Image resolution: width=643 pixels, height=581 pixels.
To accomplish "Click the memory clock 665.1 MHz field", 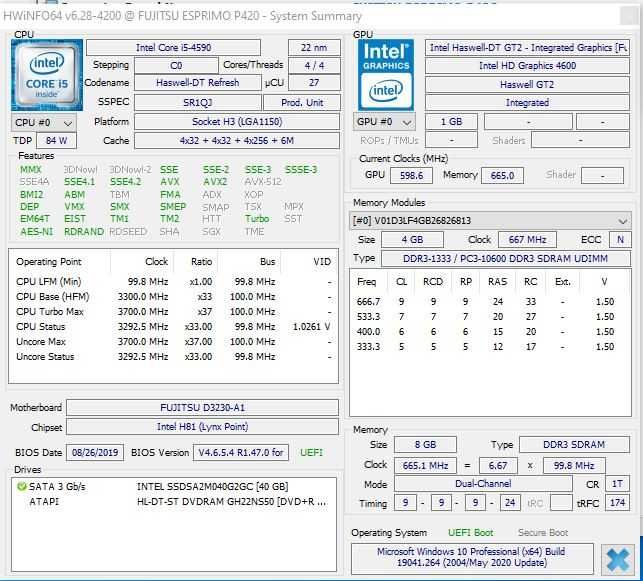I will click(x=425, y=466).
